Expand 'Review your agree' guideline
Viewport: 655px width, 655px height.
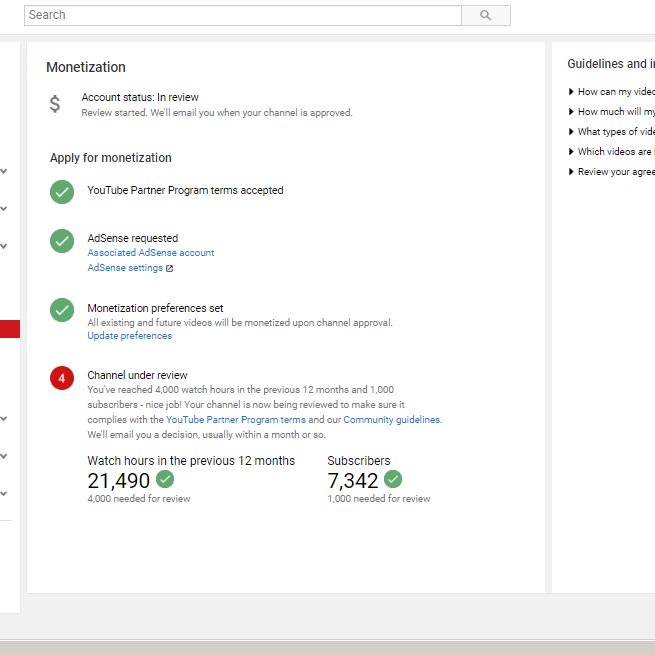click(x=612, y=172)
